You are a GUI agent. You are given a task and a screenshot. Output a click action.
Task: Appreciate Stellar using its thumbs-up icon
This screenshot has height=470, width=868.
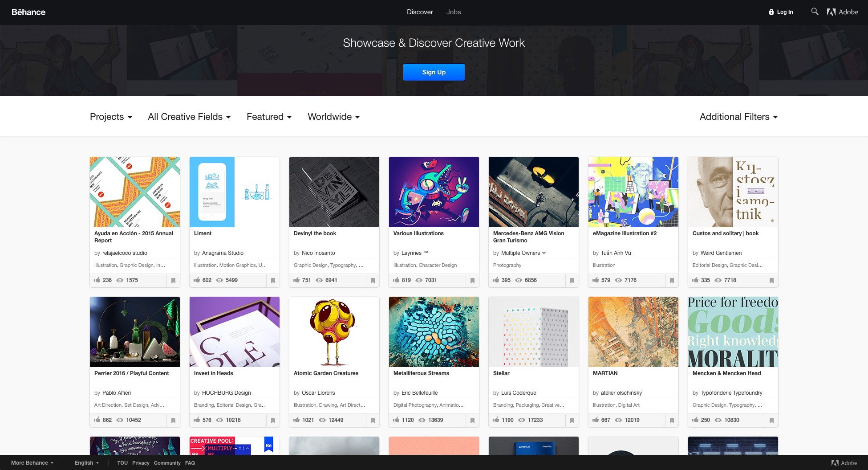tap(496, 420)
